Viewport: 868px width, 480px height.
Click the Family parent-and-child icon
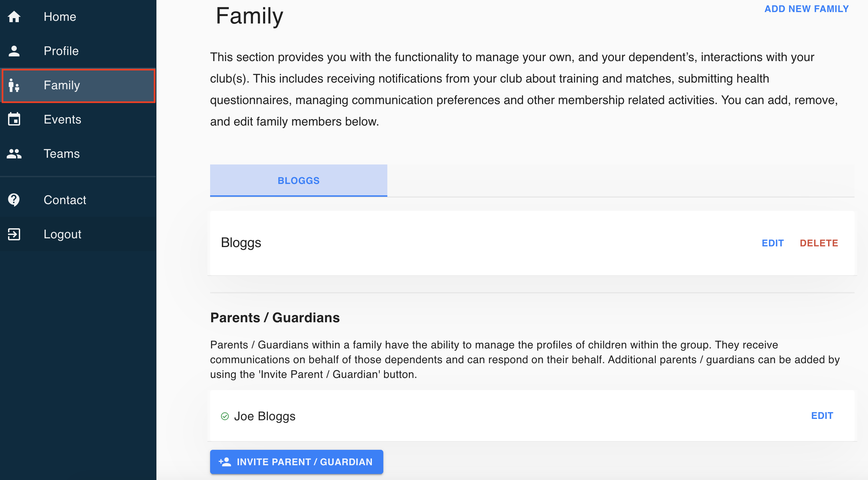14,85
